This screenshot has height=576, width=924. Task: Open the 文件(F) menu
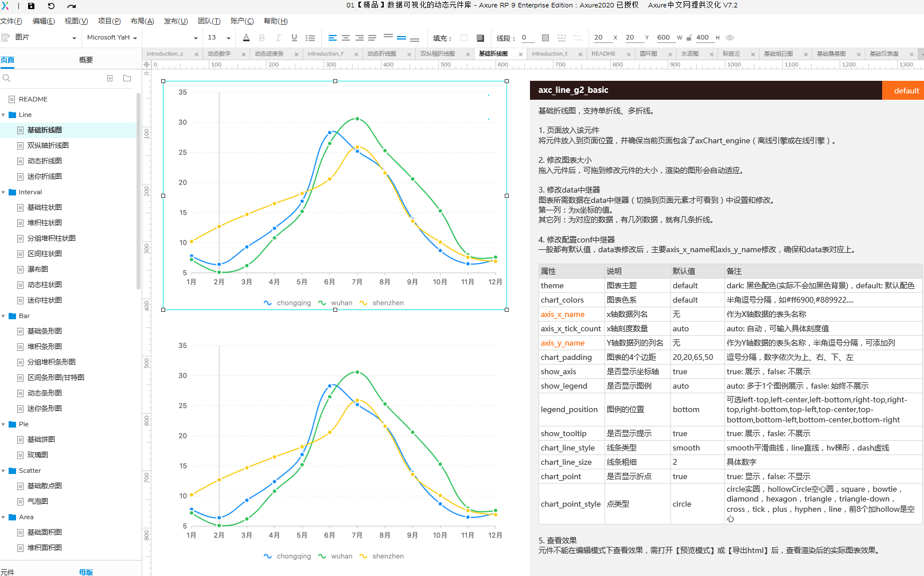click(11, 21)
